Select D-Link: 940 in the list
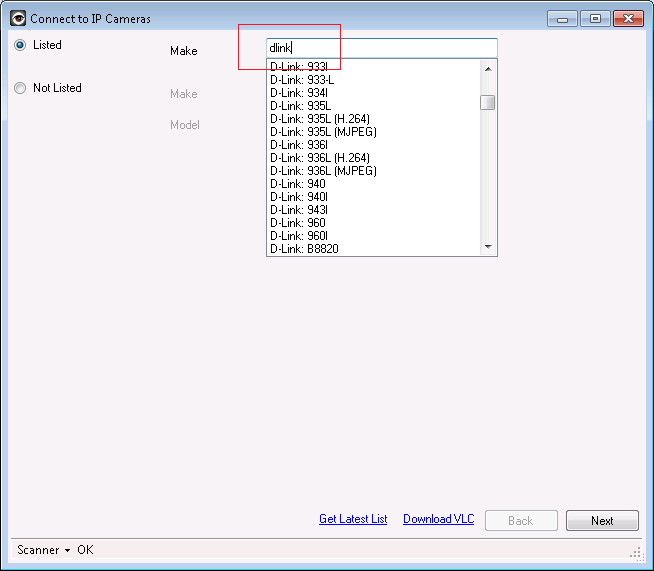 pyautogui.click(x=297, y=184)
